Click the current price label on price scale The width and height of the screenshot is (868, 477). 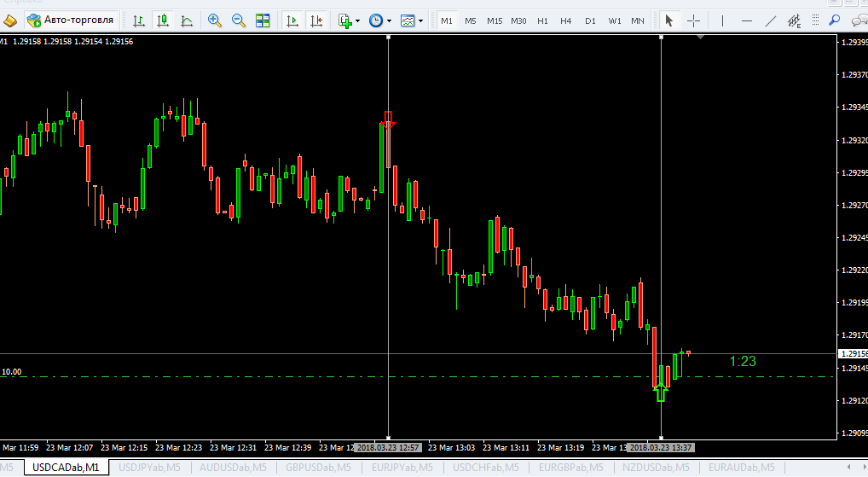[853, 353]
